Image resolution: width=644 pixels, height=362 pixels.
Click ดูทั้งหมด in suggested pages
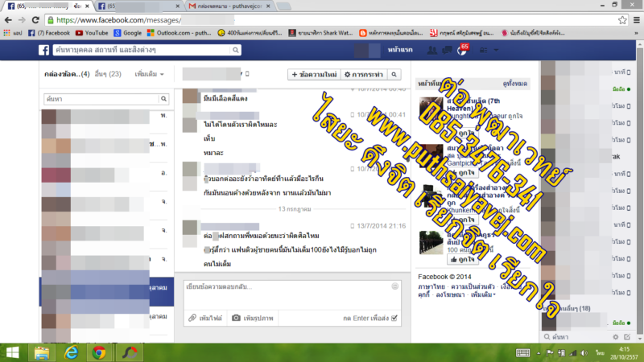coord(514,84)
